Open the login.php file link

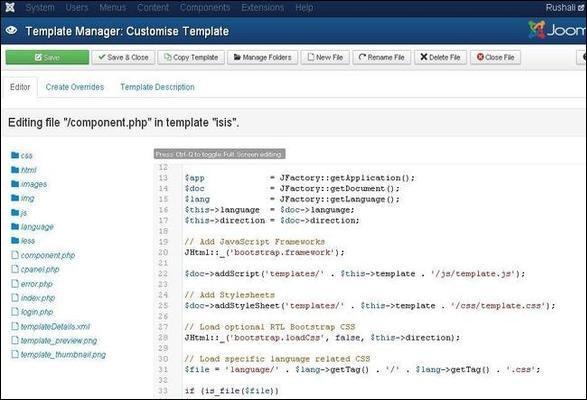(x=37, y=312)
